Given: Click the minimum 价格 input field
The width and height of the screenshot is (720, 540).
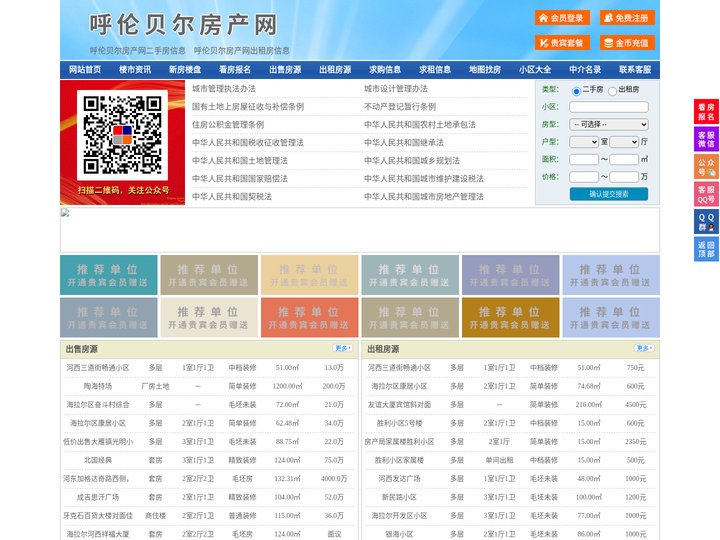Looking at the screenshot, I should tap(584, 177).
